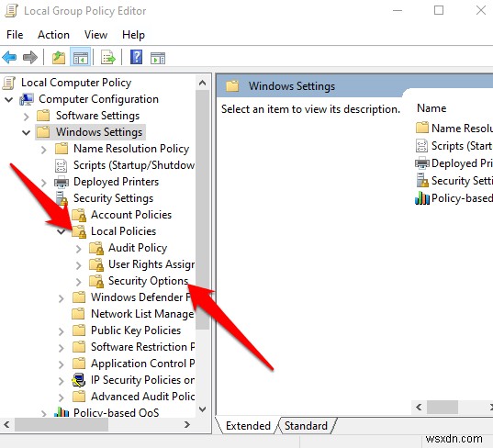This screenshot has width=493, height=448.
Task: Open the Action menu
Action: pyautogui.click(x=53, y=35)
